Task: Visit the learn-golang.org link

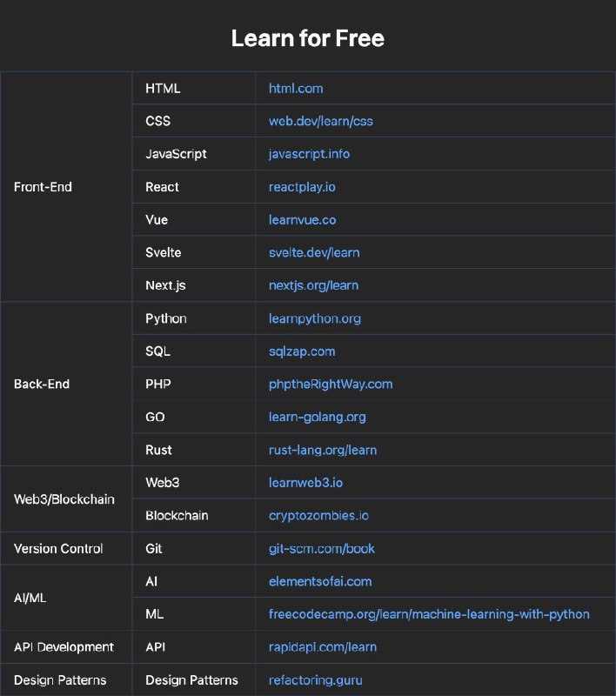Action: click(318, 417)
